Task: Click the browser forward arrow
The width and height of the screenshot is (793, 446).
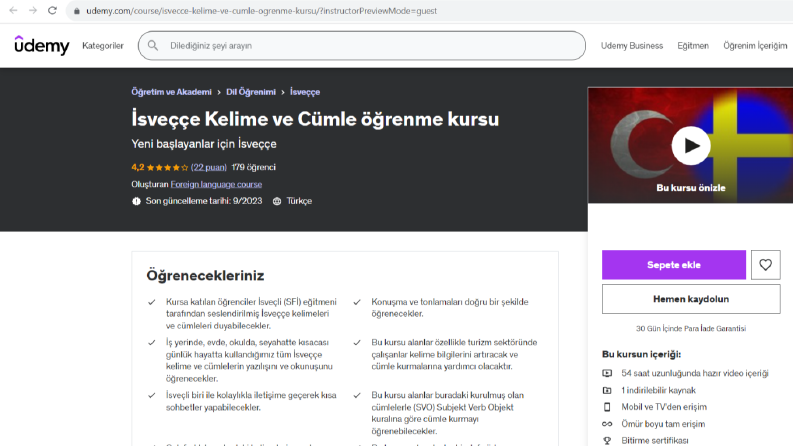Action: [33, 10]
